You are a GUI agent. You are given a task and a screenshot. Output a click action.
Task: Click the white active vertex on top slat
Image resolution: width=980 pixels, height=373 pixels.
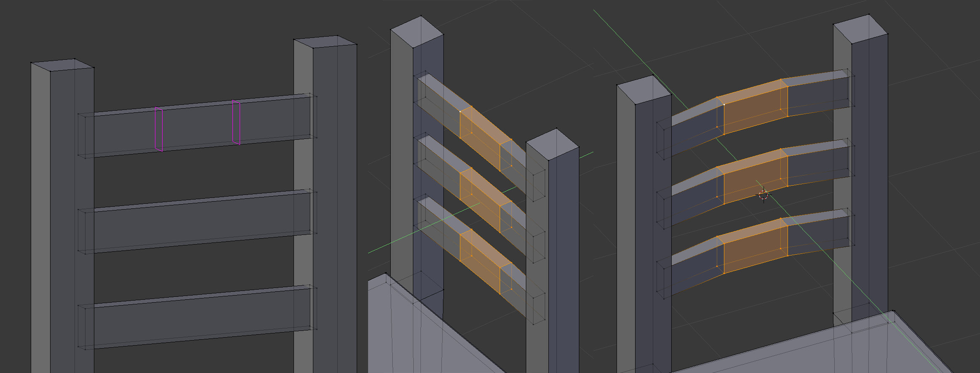tap(724, 104)
